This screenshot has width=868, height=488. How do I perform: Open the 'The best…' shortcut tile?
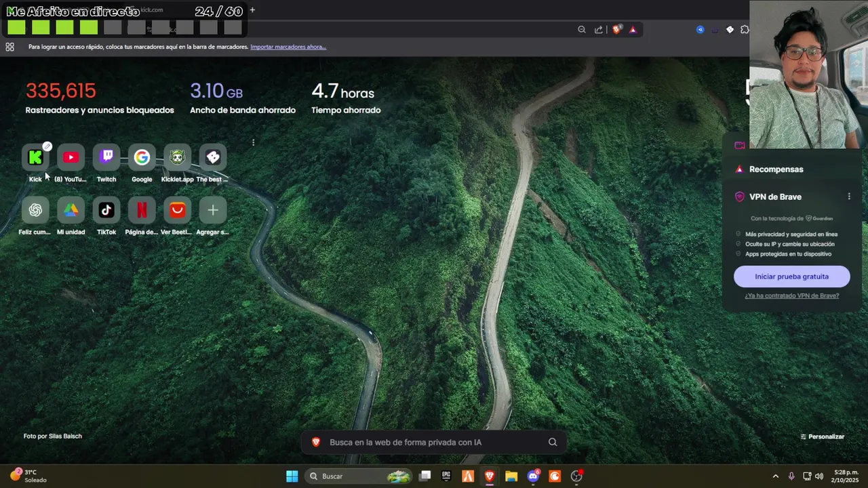(x=213, y=157)
